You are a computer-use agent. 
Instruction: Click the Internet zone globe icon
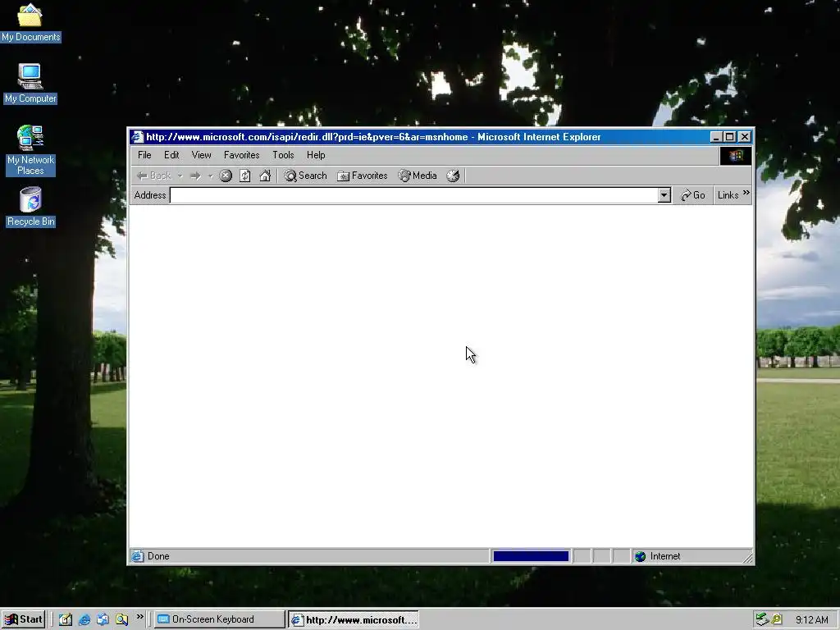[x=640, y=557]
